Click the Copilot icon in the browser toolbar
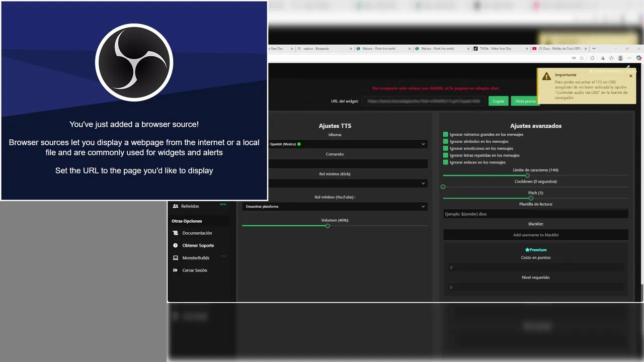Screen dimensions: 644x362 pyautogui.click(x=639, y=58)
